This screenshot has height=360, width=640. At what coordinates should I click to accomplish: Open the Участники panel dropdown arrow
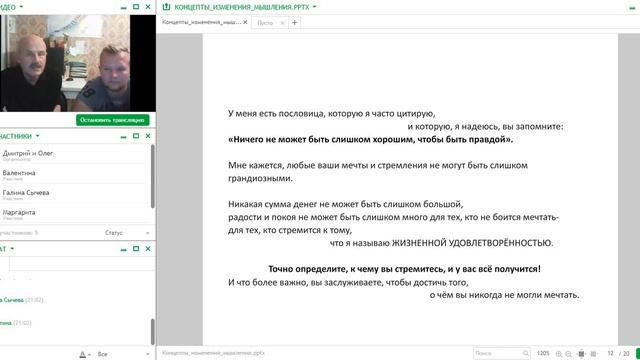[38, 136]
